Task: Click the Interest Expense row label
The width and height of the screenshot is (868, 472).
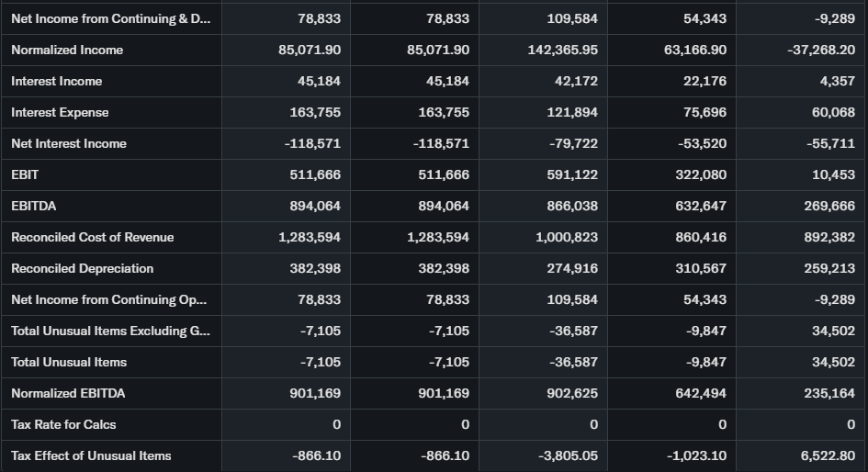Action: pyautogui.click(x=60, y=112)
